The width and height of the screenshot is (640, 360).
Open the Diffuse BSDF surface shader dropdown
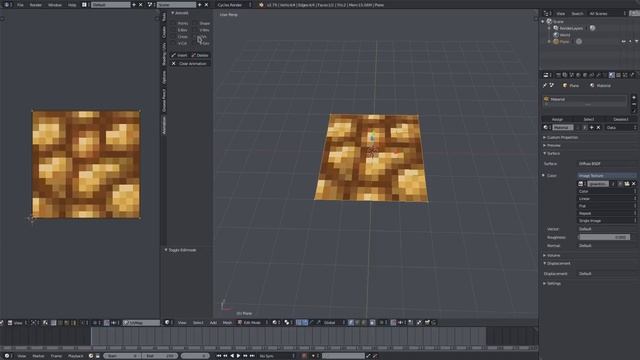607,164
